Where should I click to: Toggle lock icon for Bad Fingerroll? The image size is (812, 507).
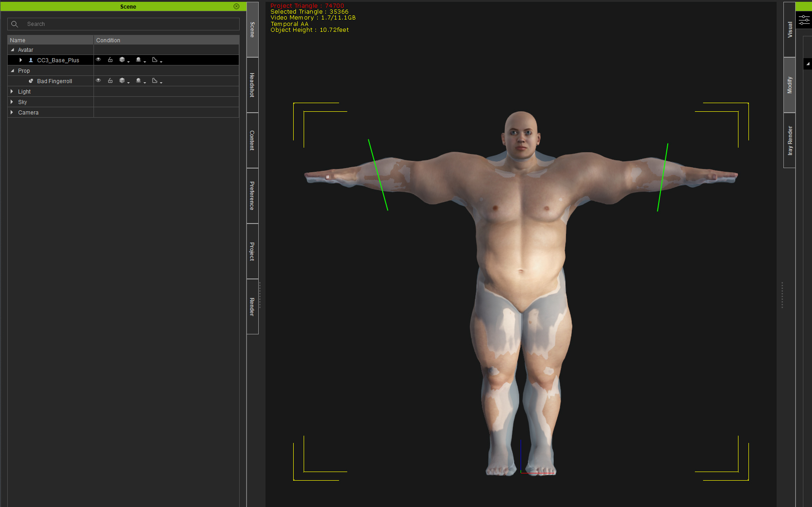[x=110, y=80]
